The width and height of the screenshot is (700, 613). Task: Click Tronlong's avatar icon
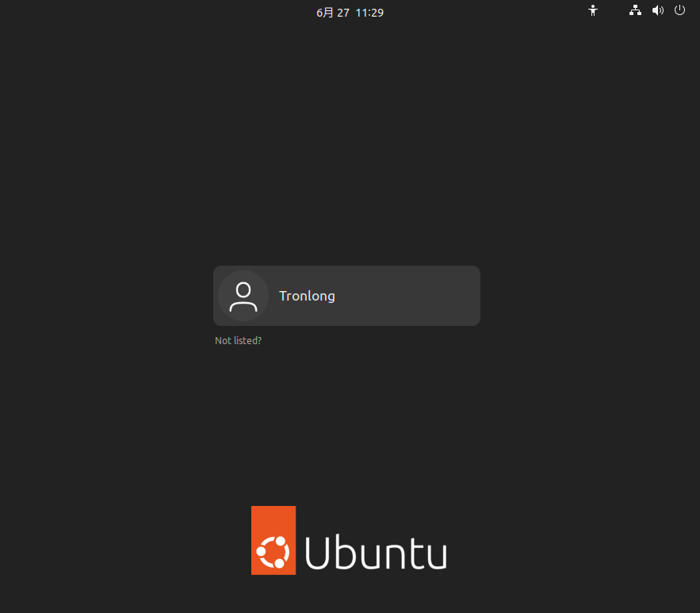coord(243,296)
